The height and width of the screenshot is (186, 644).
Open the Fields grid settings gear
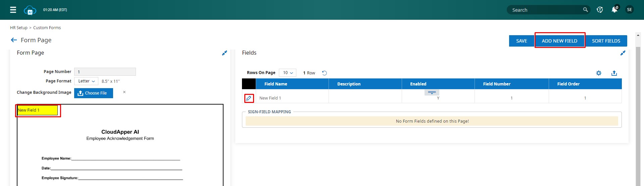(x=599, y=73)
